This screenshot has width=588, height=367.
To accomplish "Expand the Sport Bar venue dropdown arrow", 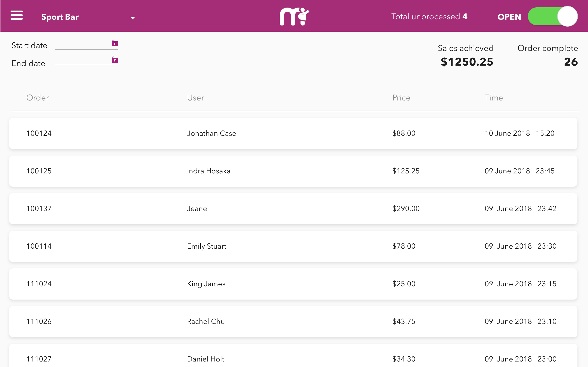I will click(133, 18).
